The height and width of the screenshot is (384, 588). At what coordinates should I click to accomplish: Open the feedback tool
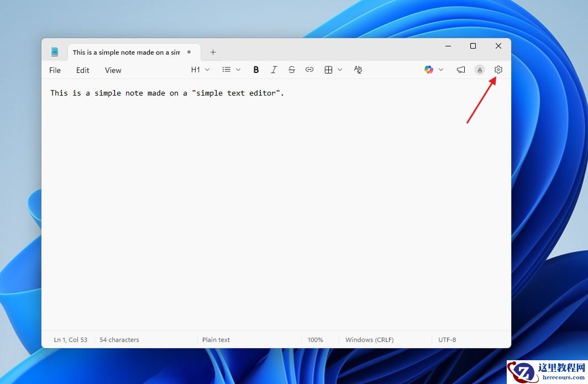461,70
